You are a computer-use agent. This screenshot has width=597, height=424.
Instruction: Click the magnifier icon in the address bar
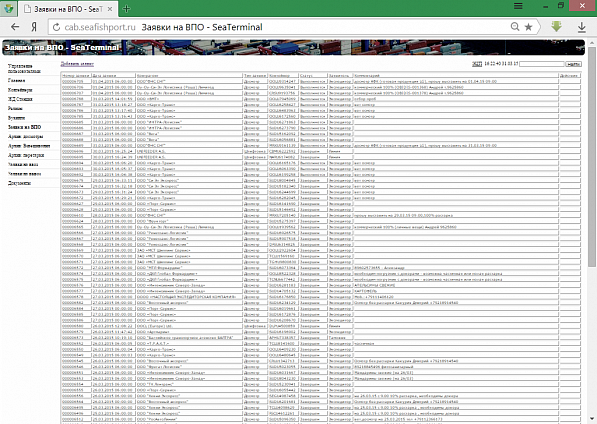point(515,27)
